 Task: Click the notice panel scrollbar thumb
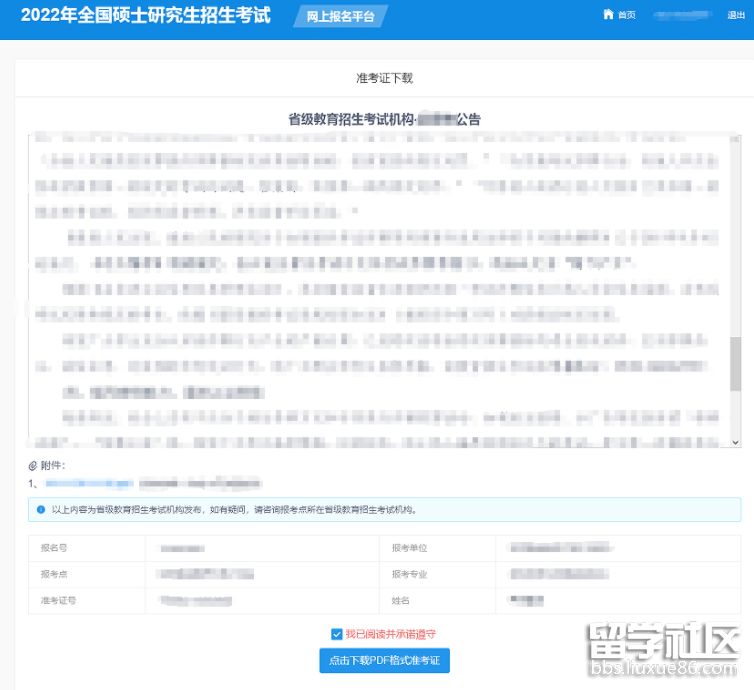[735, 364]
